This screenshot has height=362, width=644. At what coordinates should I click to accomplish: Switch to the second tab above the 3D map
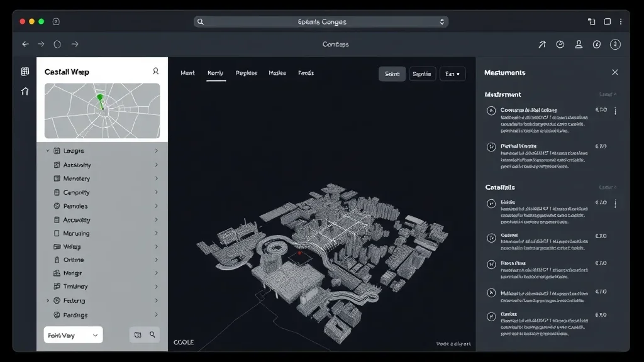click(x=216, y=73)
